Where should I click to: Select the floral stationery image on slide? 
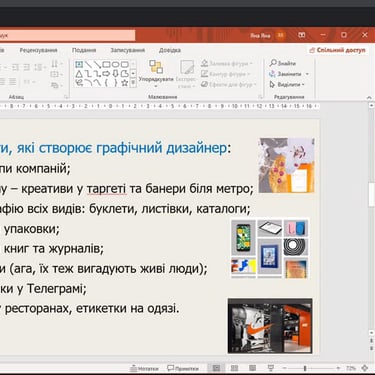(287, 165)
